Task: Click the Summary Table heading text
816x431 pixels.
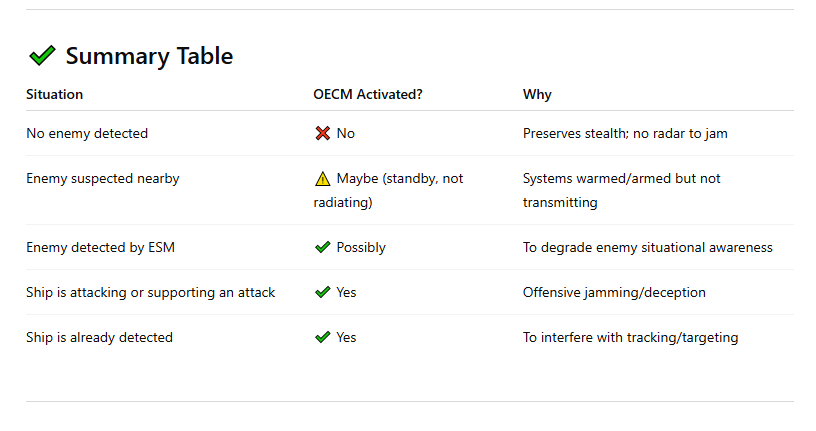Action: click(x=149, y=56)
